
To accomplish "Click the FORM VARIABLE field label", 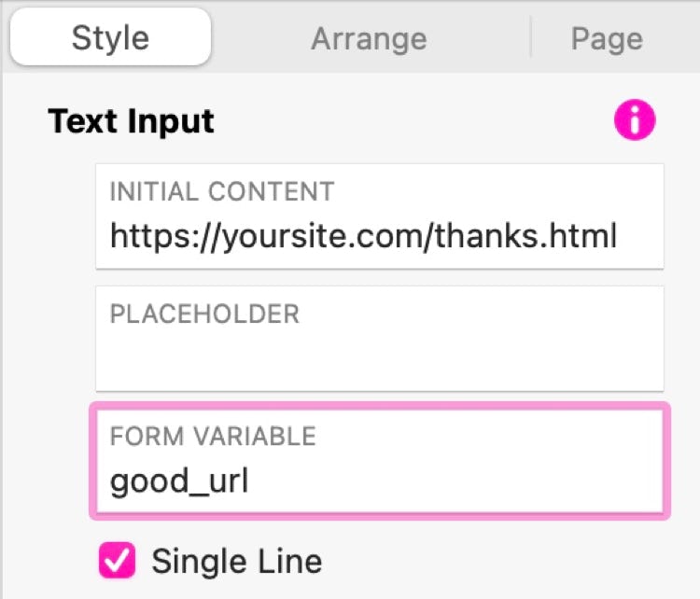I will click(213, 436).
